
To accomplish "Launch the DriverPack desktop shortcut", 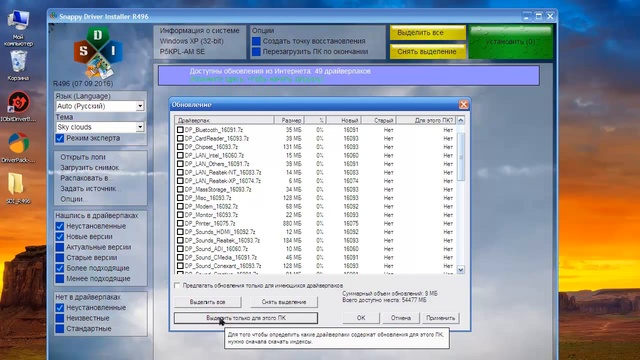I will [18, 147].
